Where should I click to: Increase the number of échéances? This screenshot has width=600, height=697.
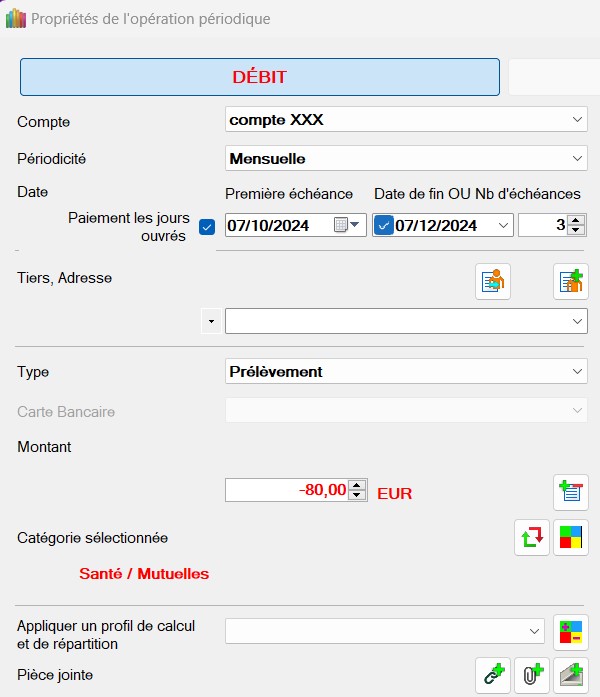coord(575,220)
